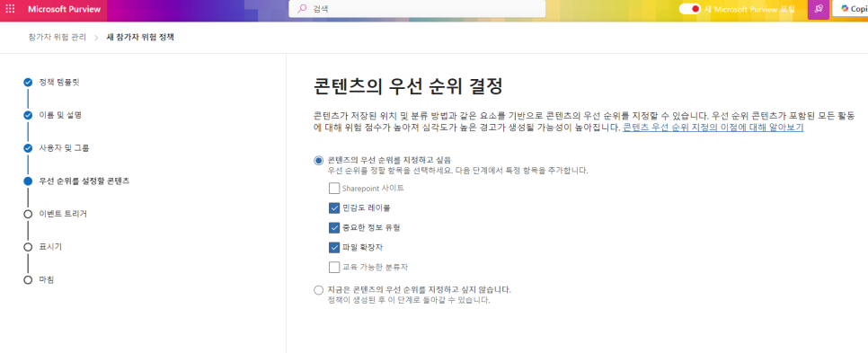Open the app launcher waffle icon

tap(10, 9)
